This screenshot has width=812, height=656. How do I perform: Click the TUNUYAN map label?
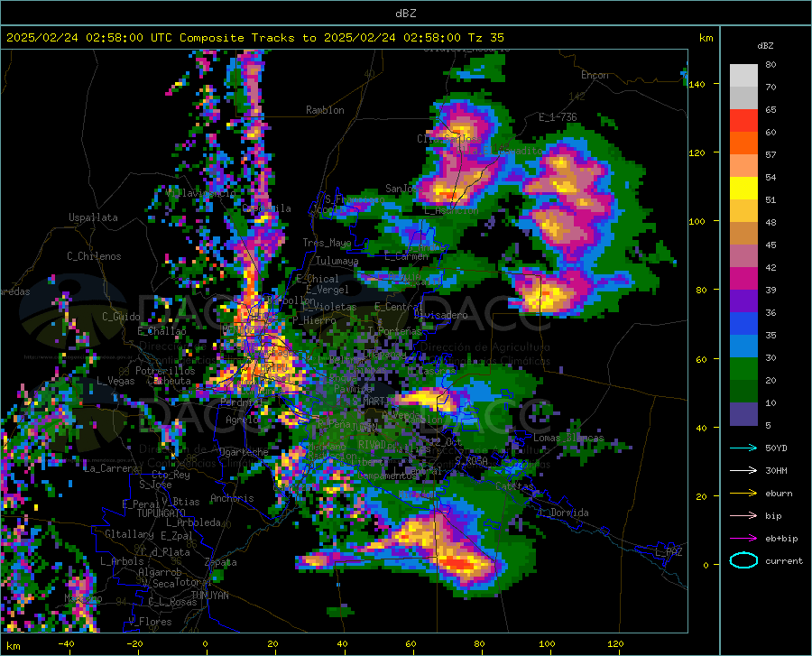[209, 595]
